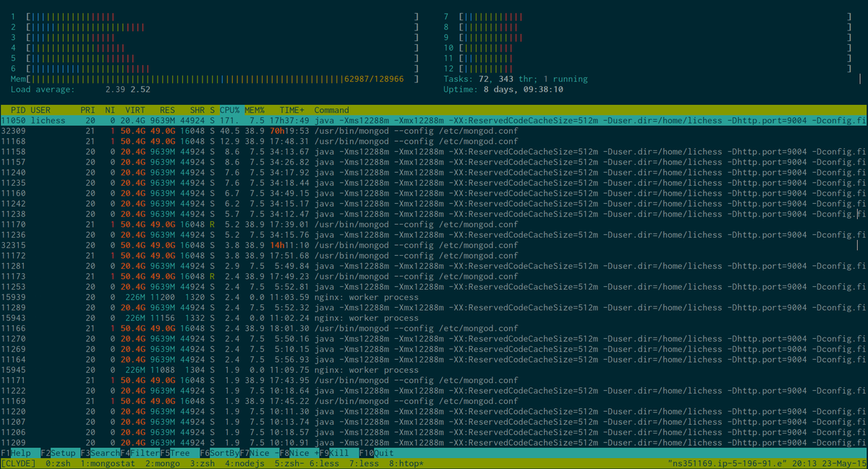
Task: Click the CPU 1 usage meter
Action: (215, 16)
